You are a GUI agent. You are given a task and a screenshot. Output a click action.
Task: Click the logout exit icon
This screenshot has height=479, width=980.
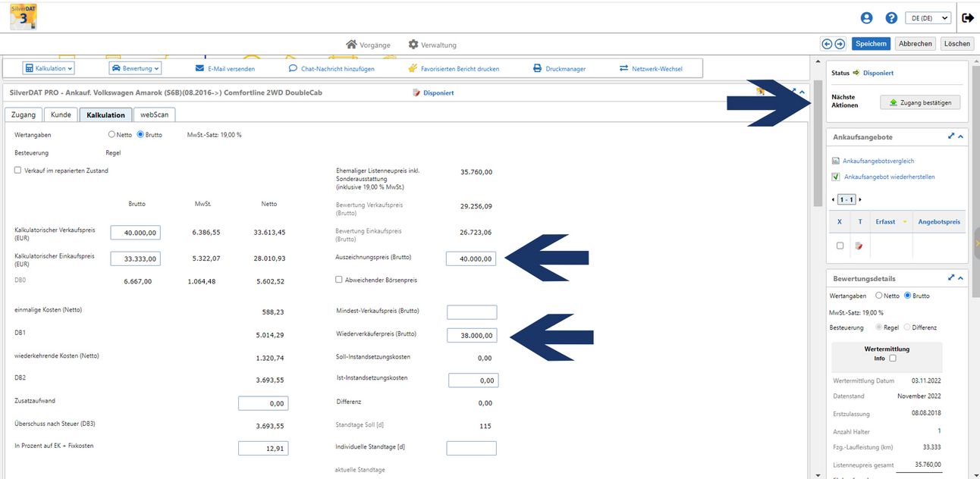968,17
